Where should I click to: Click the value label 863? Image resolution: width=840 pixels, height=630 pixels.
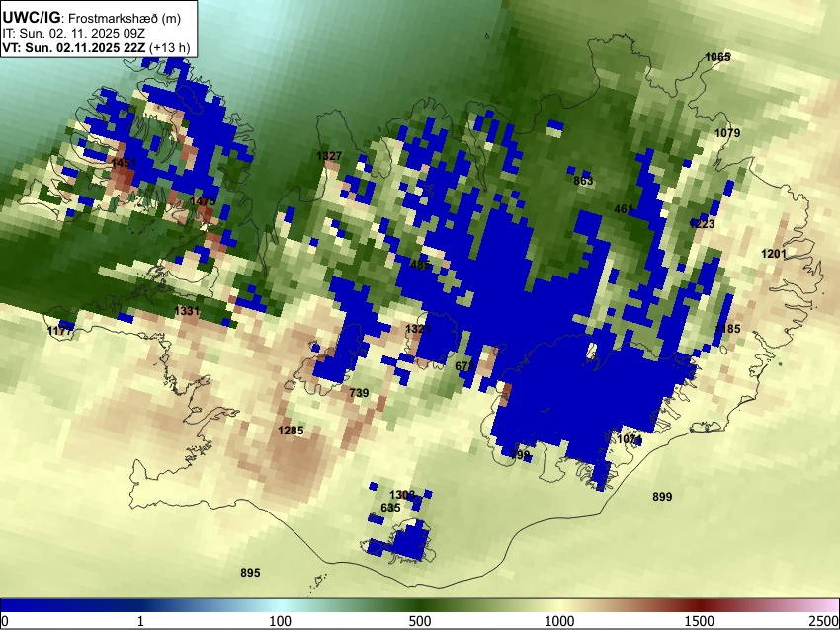[583, 181]
